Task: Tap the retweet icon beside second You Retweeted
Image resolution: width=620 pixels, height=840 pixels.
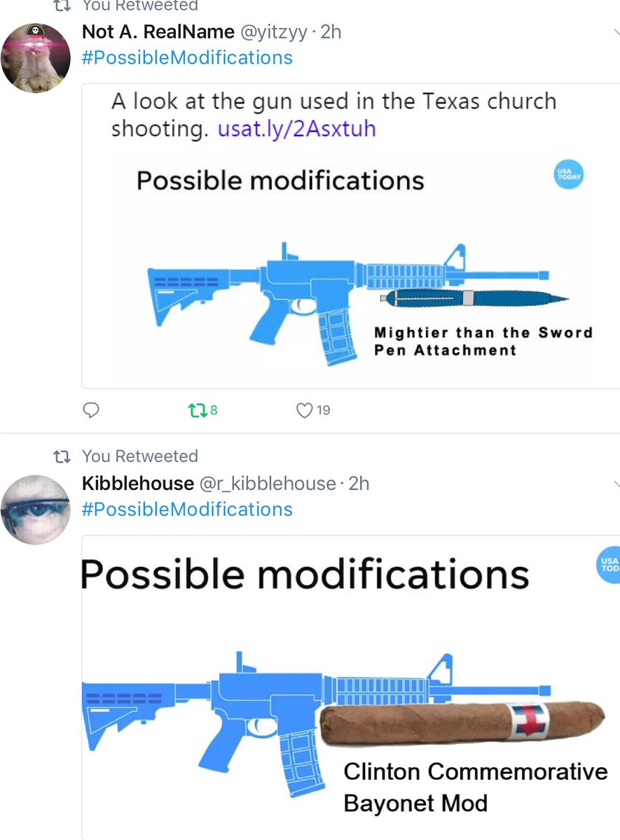Action: click(63, 457)
